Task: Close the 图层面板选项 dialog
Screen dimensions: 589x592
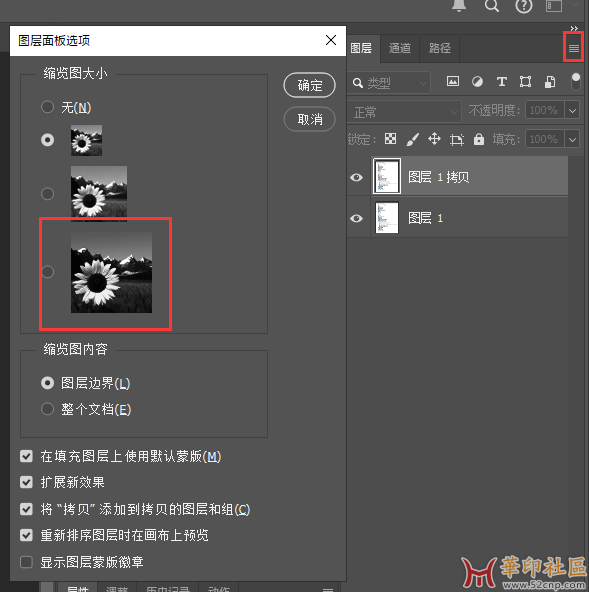Action: [331, 40]
